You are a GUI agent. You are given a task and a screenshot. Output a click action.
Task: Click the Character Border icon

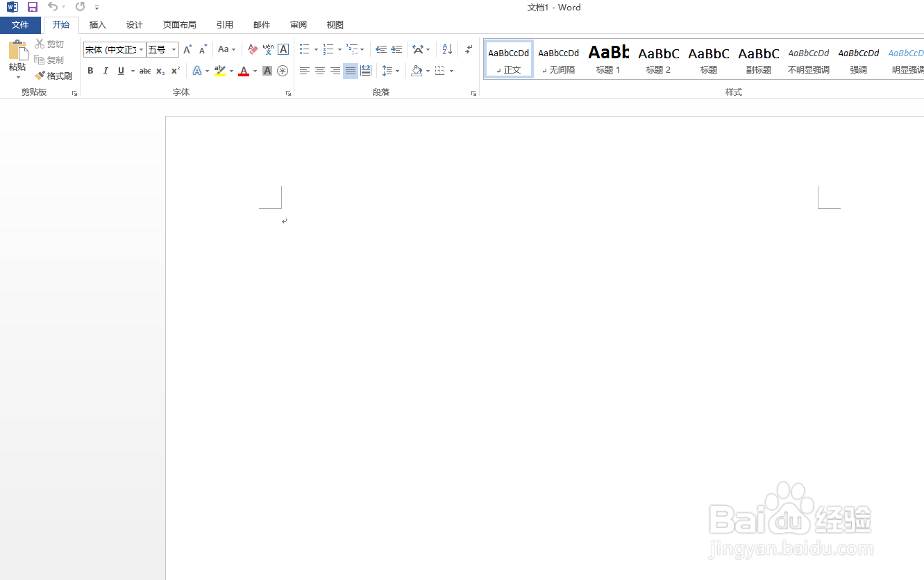(x=283, y=49)
